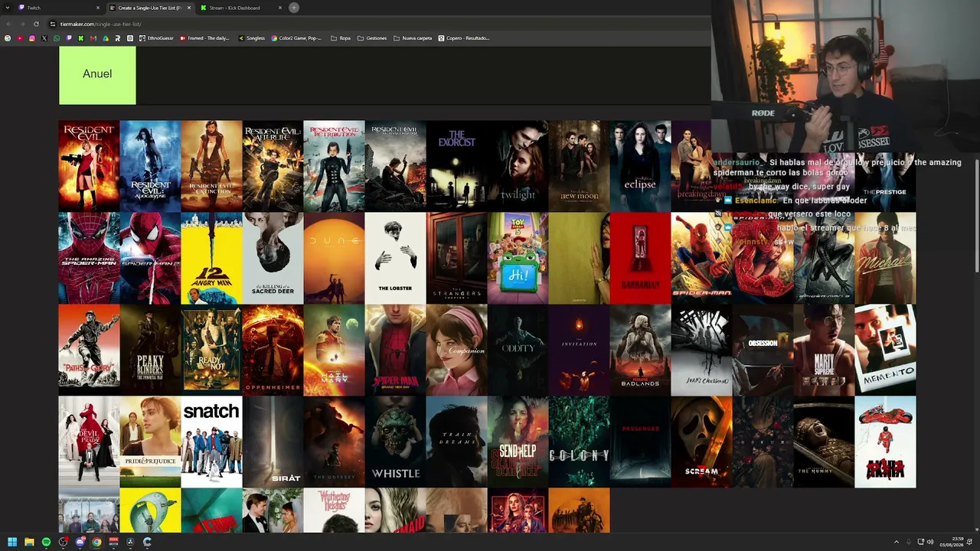Viewport: 980px width, 551px height.
Task: Go back to the previous page
Action: pos(8,24)
